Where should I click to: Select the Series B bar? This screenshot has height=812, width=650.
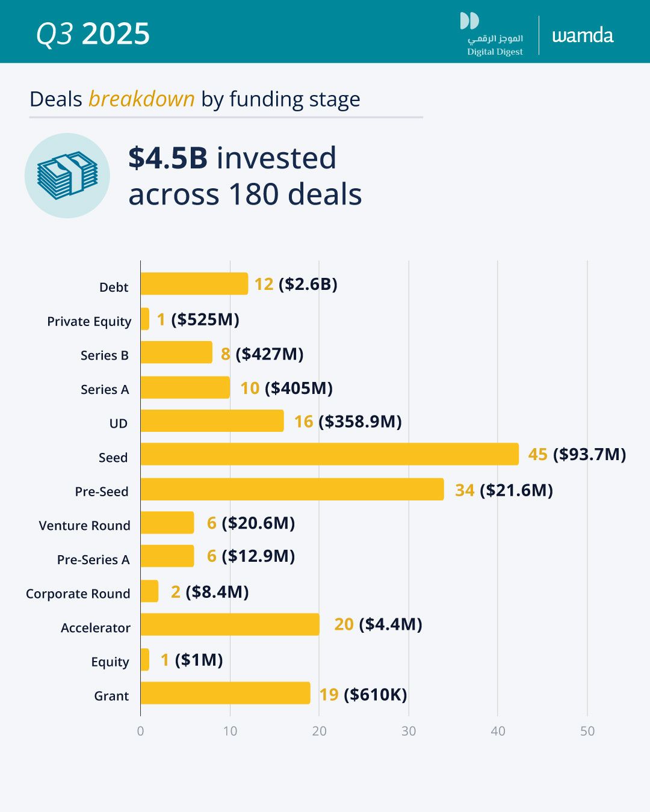click(176, 352)
